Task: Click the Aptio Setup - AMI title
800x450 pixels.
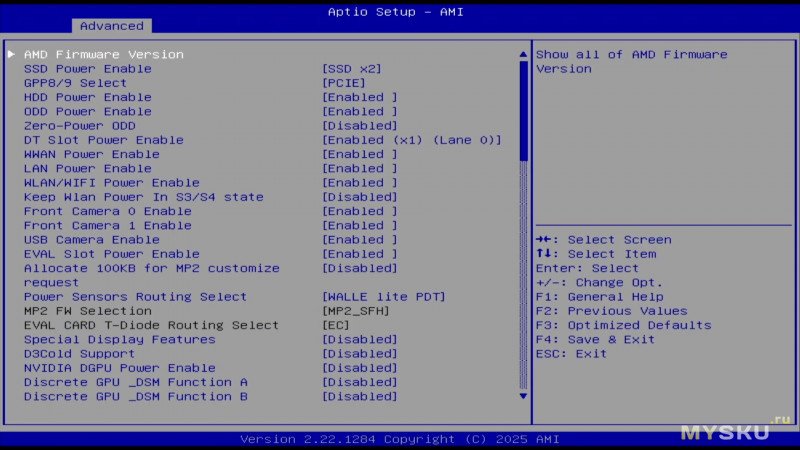Action: click(x=396, y=12)
